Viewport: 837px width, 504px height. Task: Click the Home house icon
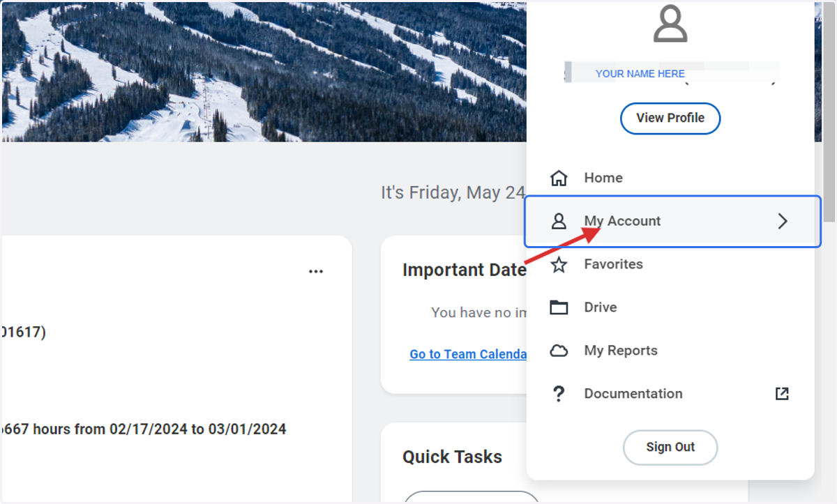[559, 178]
